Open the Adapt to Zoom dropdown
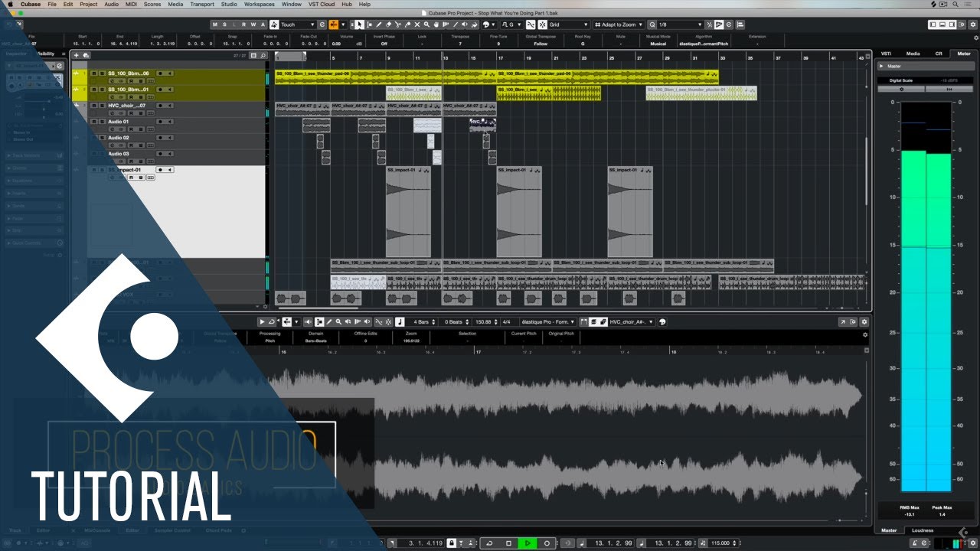Screen dimensions: 980x551 [619, 24]
